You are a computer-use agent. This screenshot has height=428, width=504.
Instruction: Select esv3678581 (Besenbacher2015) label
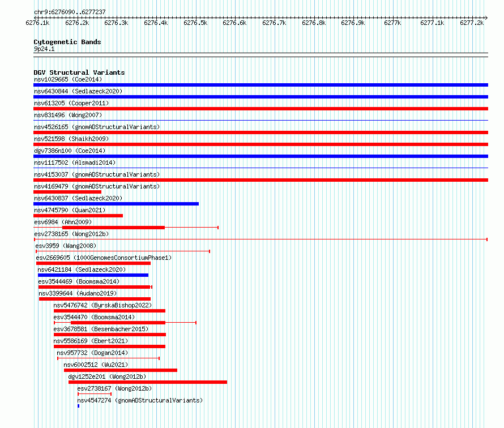(x=101, y=329)
